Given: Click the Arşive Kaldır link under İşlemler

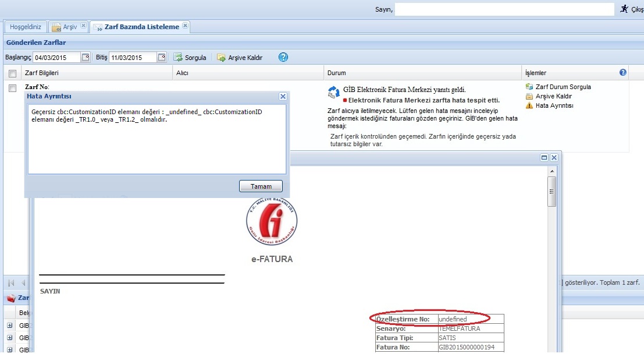Looking at the screenshot, I should tap(553, 96).
